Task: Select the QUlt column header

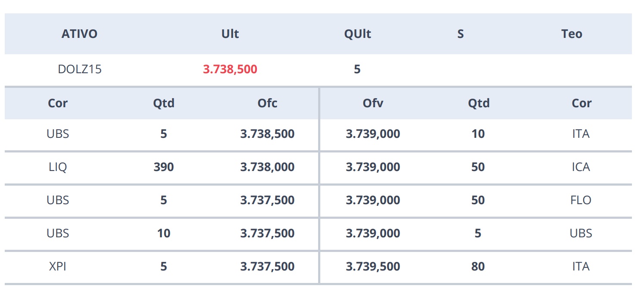Action: tap(358, 34)
